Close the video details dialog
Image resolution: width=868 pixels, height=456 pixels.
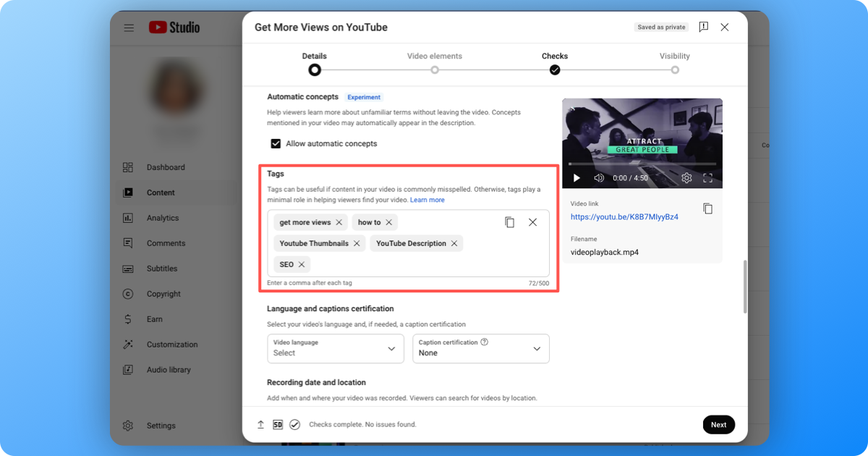[725, 27]
